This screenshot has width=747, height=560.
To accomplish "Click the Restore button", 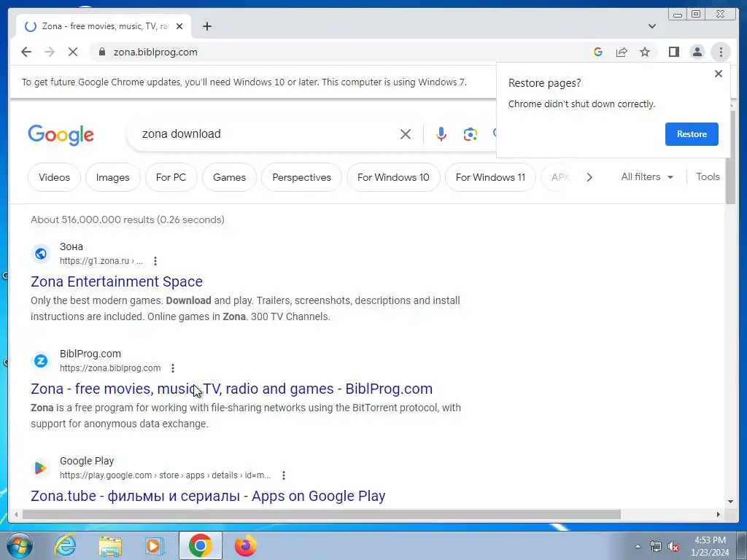I will point(692,134).
